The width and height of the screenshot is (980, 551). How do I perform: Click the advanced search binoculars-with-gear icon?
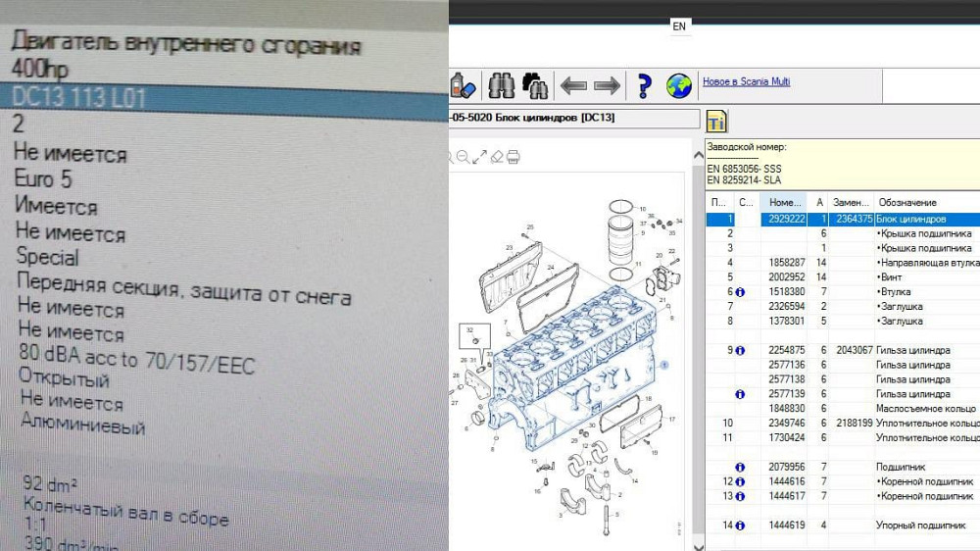coord(534,85)
